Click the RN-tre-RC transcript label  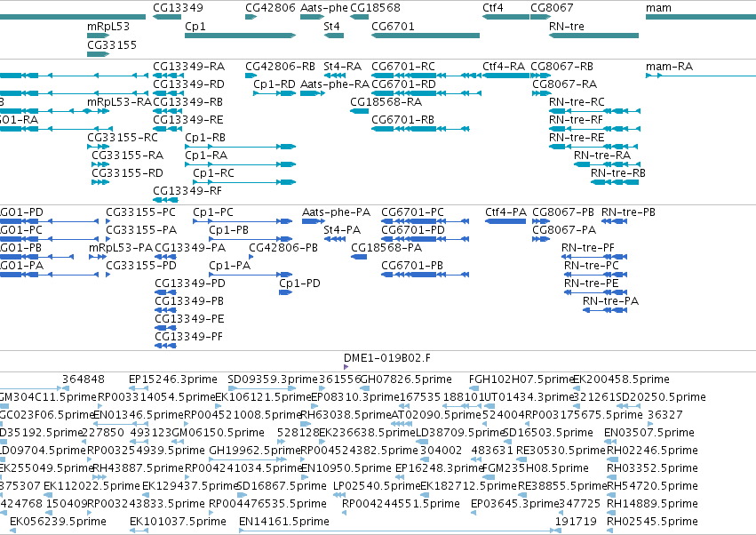point(577,102)
